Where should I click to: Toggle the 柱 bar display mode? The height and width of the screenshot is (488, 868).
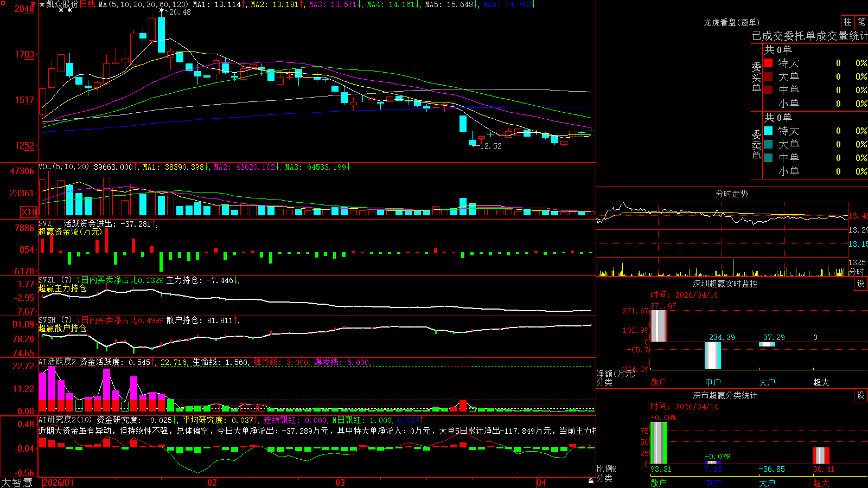[x=847, y=22]
